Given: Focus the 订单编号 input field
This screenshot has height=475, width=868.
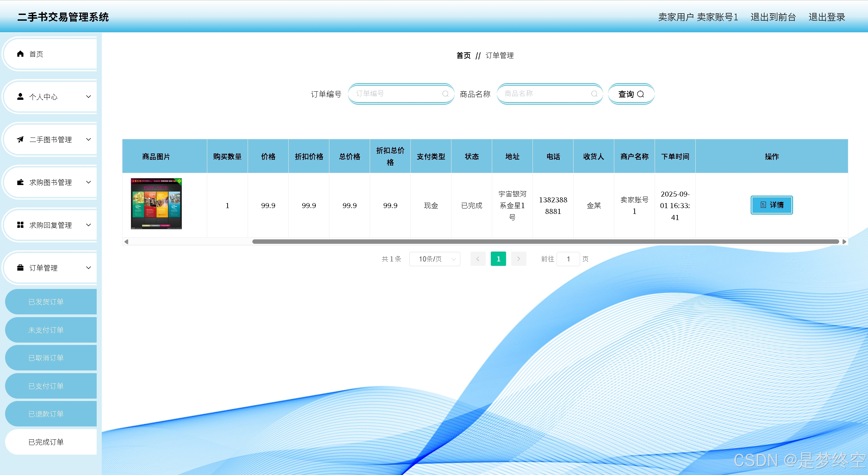Looking at the screenshot, I should pyautogui.click(x=401, y=94).
